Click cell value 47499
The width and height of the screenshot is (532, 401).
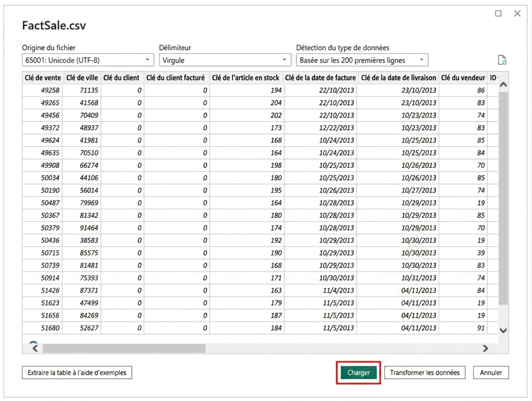89,303
